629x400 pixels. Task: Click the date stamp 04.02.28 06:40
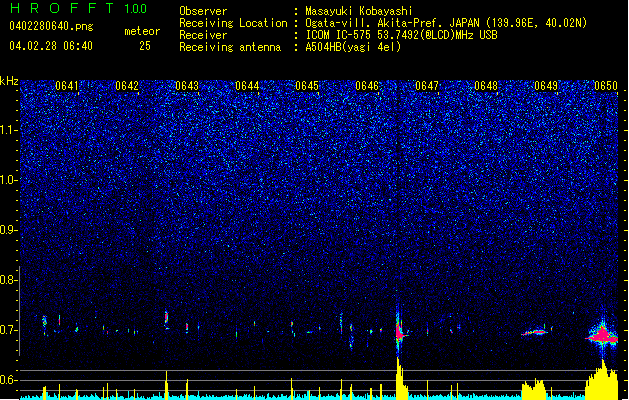pos(51,46)
